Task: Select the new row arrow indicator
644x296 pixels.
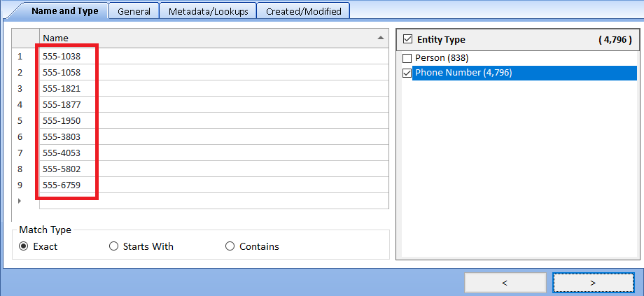Action: tap(20, 201)
